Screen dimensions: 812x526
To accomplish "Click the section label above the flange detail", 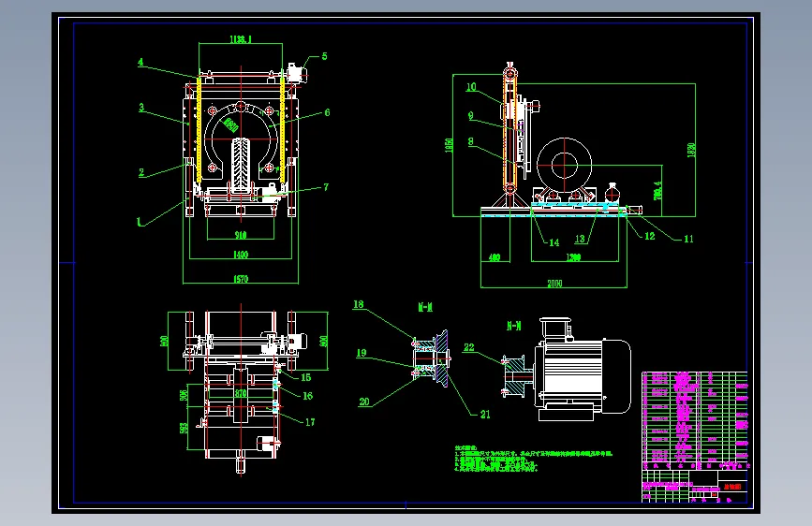I will pos(425,308).
